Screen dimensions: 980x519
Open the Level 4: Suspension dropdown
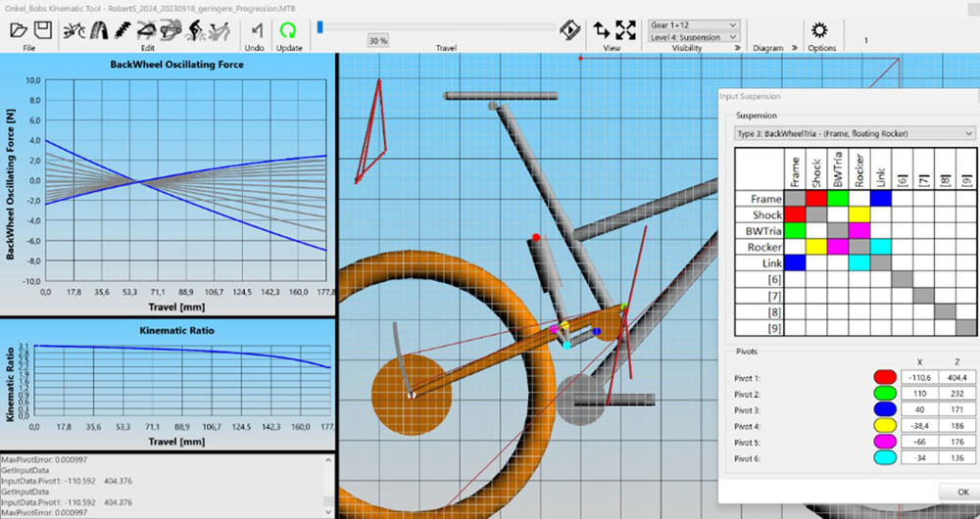coord(695,37)
